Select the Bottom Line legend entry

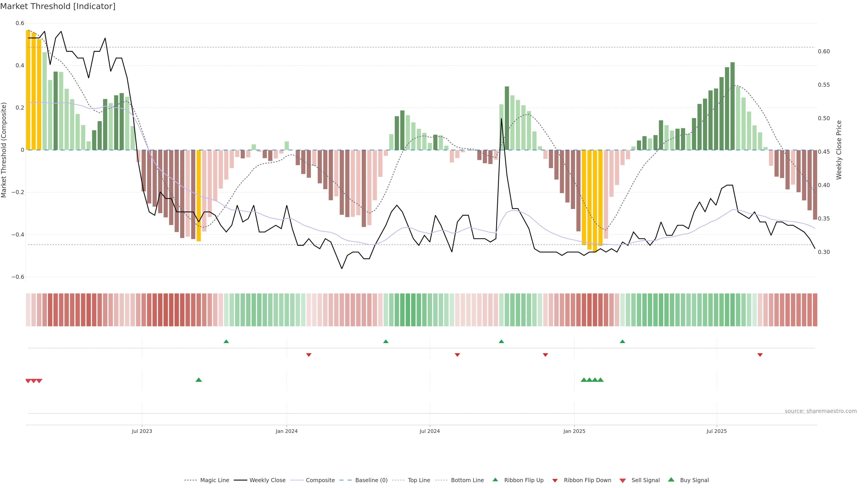[467, 480]
